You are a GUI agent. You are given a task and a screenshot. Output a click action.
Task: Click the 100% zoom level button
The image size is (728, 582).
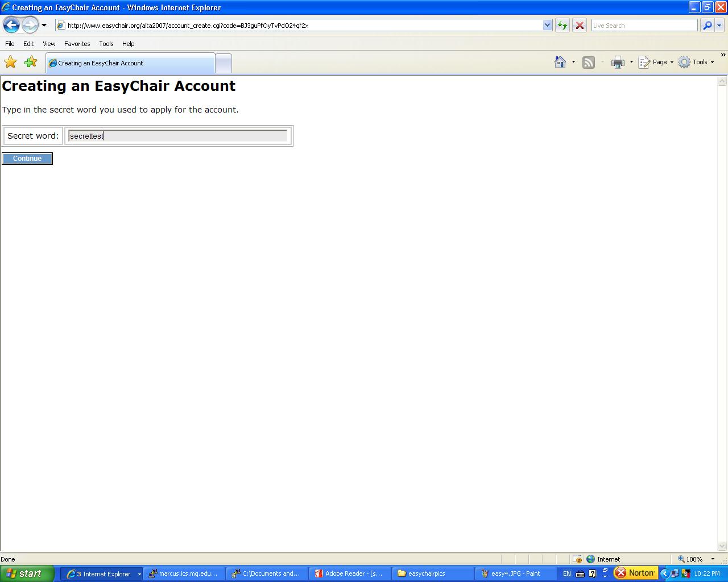tap(690, 559)
